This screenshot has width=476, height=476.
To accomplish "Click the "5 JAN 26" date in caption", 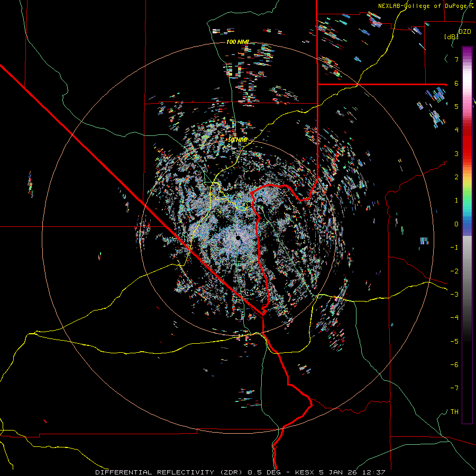I will (338, 472).
